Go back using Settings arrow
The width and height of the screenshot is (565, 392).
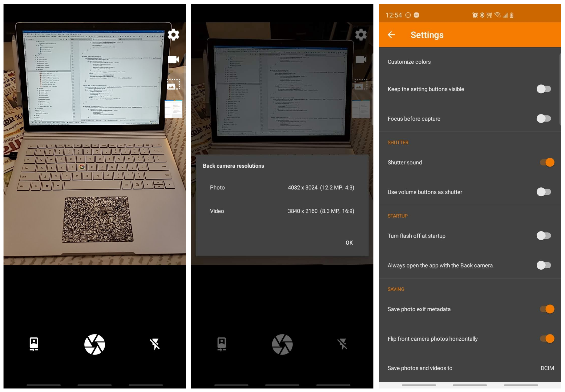(x=391, y=35)
